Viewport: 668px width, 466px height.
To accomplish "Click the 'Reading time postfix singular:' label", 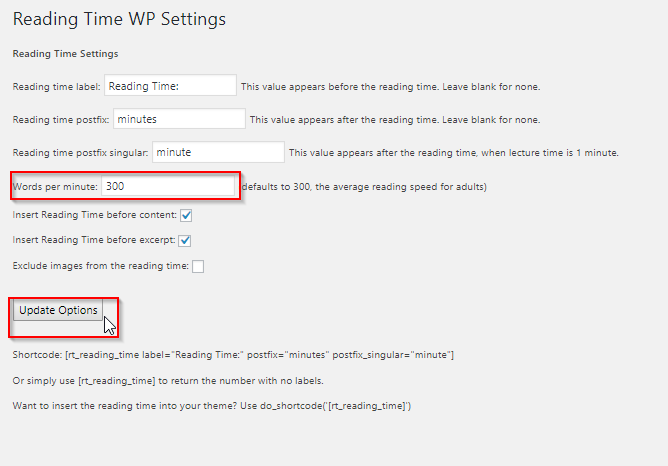I will point(80,152).
